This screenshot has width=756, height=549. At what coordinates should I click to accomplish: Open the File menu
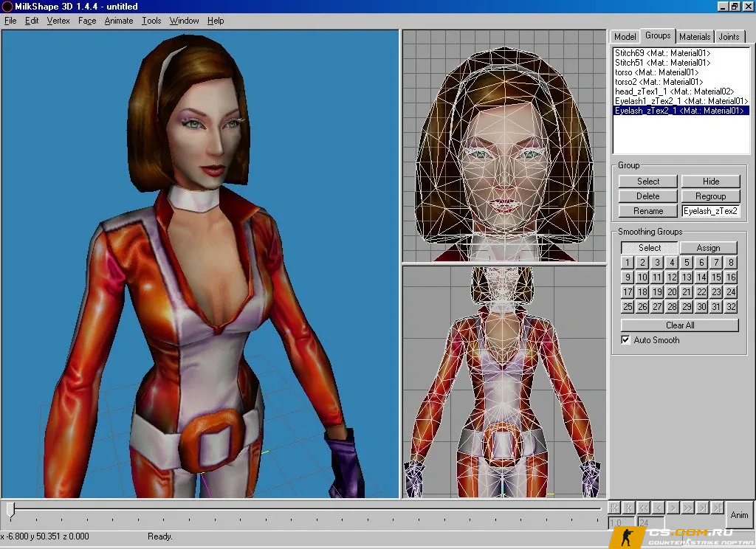point(10,21)
